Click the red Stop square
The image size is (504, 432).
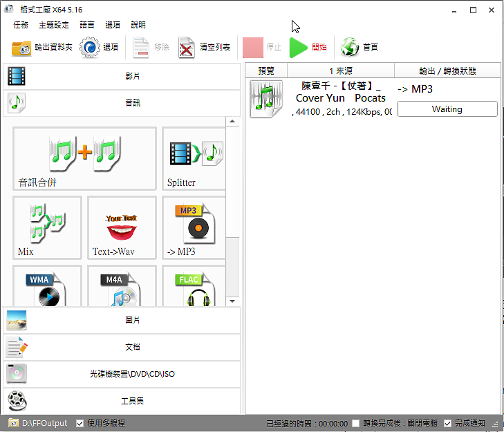253,48
